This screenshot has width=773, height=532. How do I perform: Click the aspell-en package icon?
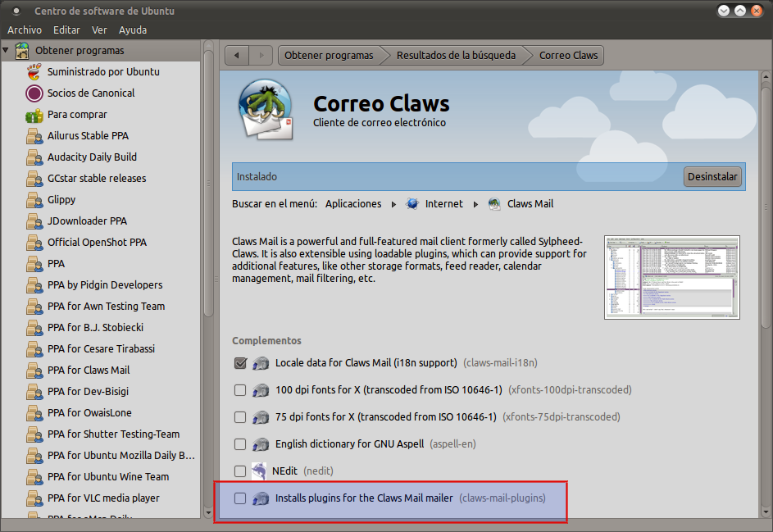coord(261,444)
